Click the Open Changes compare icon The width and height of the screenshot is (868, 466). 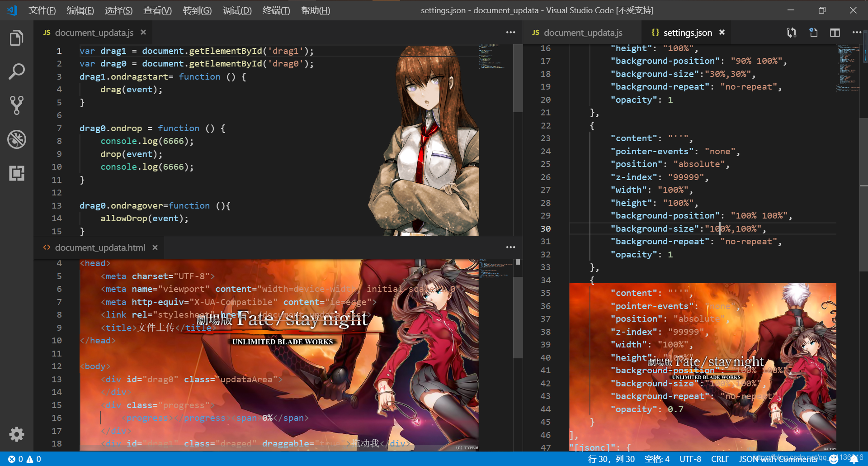tap(791, 33)
